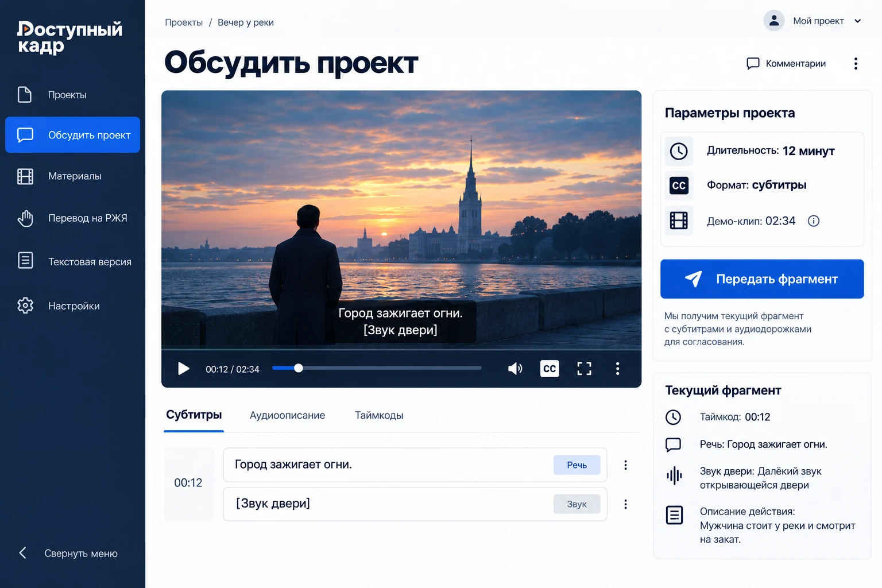The height and width of the screenshot is (588, 882).
Task: Collapse the sidebar with Свернуть меню
Action: point(69,553)
